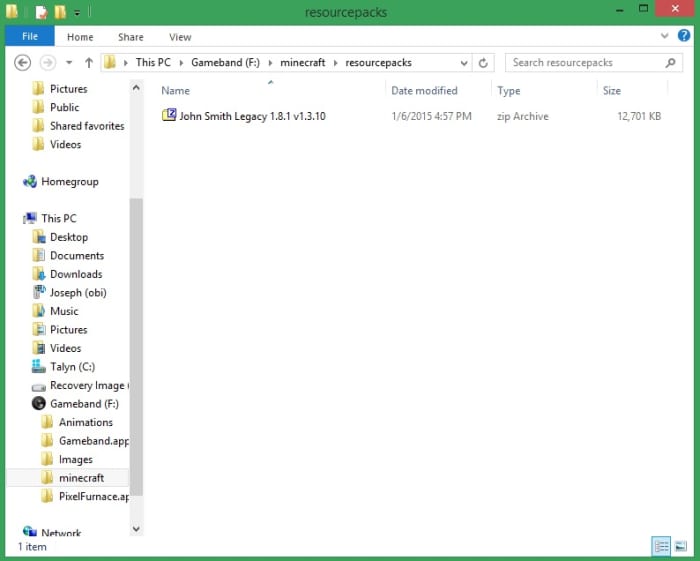Screen dimensions: 700x561
Task: Open the Animations folder in sidebar
Action: point(86,422)
